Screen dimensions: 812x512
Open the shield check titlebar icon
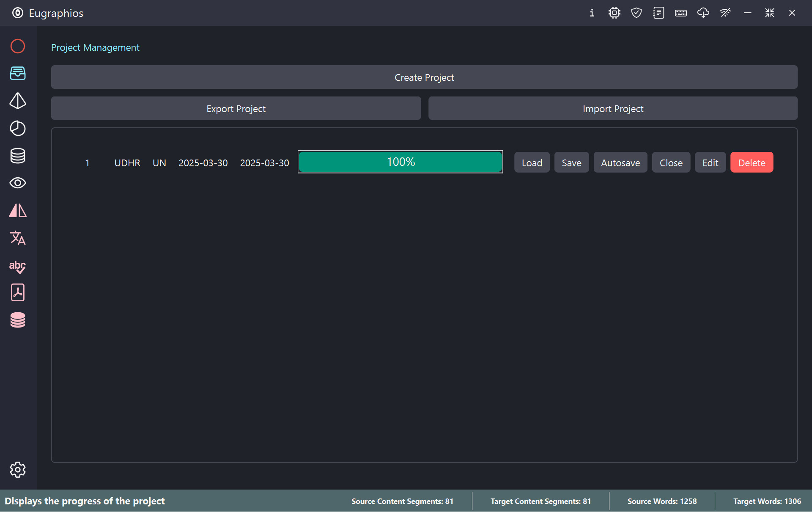636,13
